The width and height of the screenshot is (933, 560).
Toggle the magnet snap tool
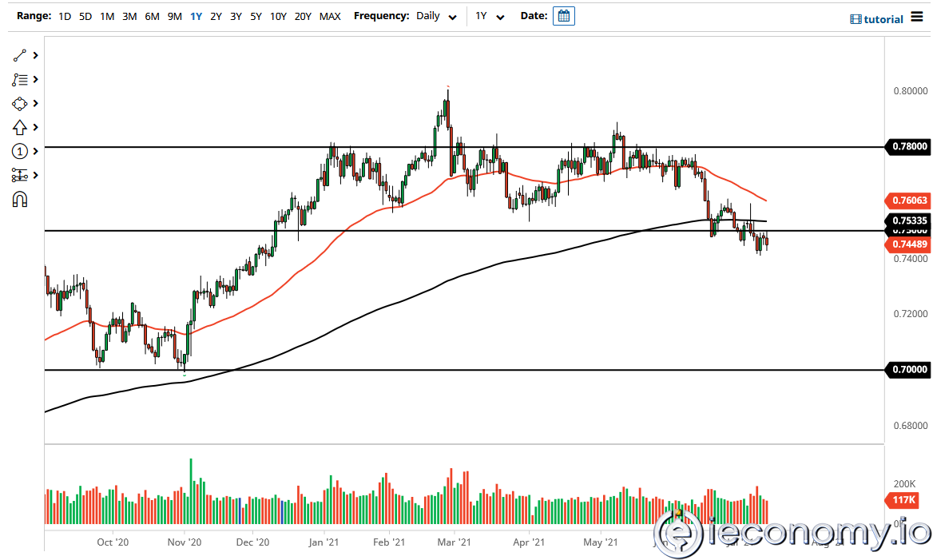[20, 199]
